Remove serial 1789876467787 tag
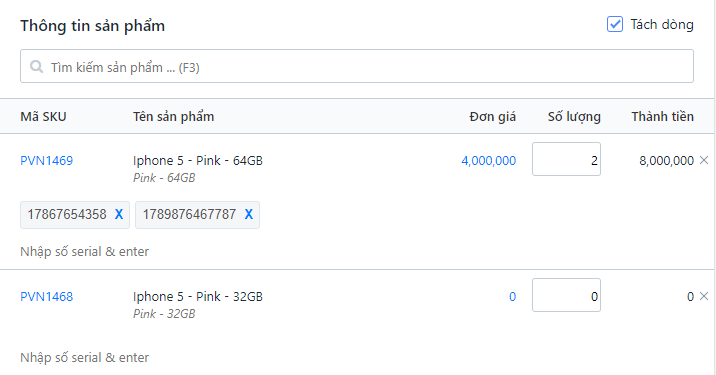 pos(248,214)
